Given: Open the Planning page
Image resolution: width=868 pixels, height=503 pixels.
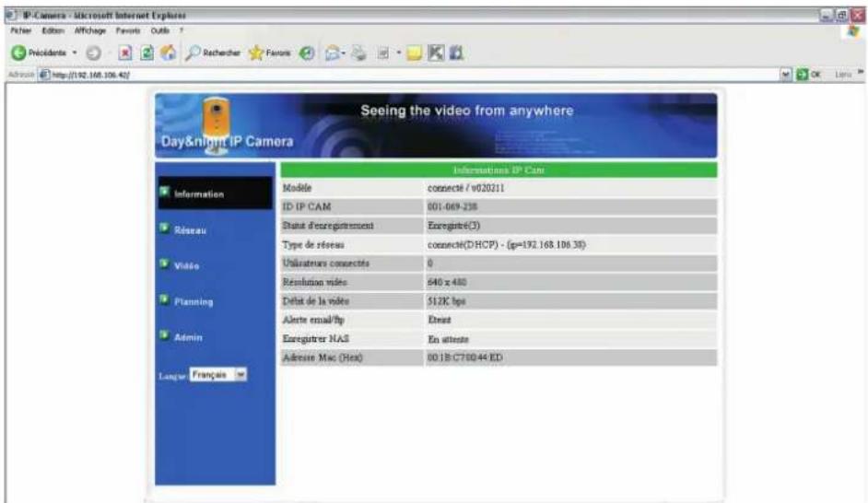Looking at the screenshot, I should pos(194,302).
